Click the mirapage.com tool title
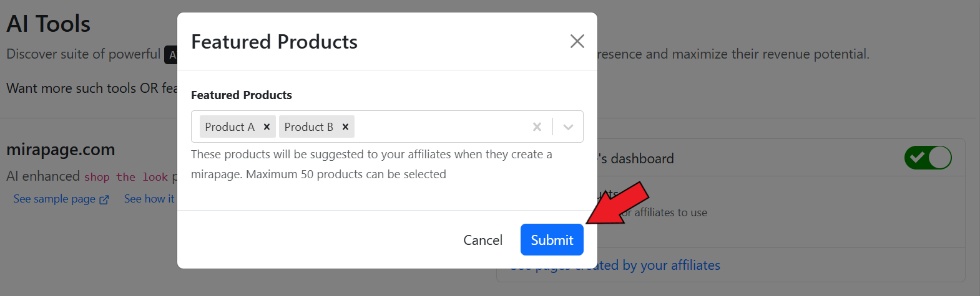Viewport: 980px width, 296px height. tap(61, 150)
